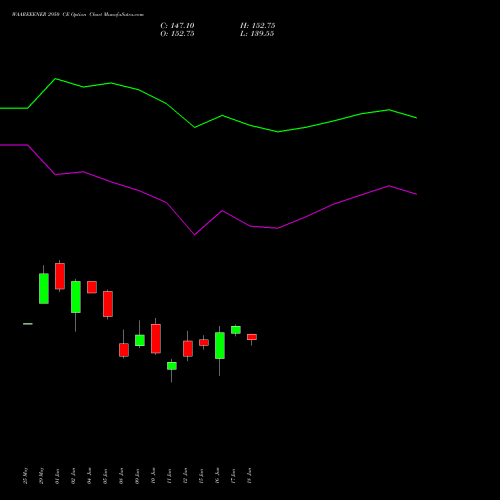Screen dimensions: 500x500
Task: Select the red candlestick for 08 Jun
Action: pyautogui.click(x=124, y=350)
